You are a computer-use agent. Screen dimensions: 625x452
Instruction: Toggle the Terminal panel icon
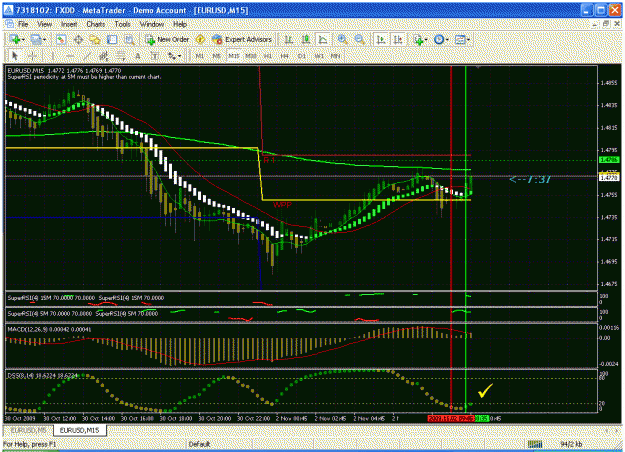click(112, 39)
